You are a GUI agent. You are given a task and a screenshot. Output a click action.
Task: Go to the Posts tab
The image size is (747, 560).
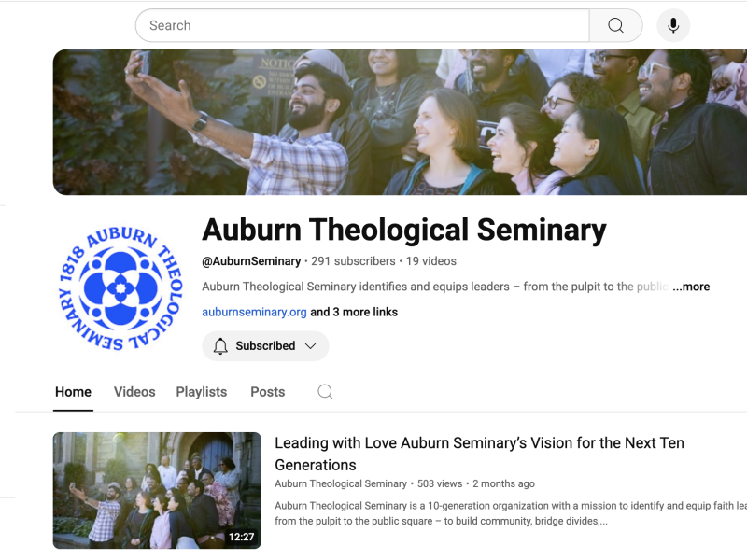268,392
